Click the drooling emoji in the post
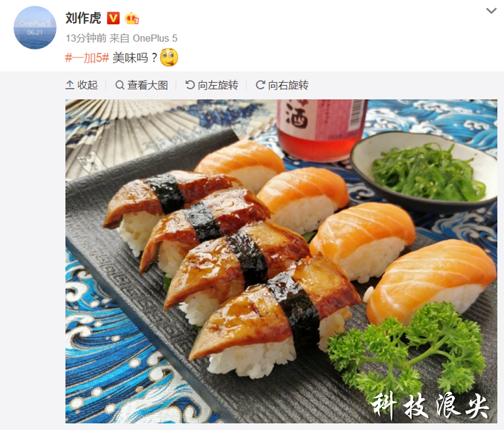The height and width of the screenshot is (430, 504). 169,57
